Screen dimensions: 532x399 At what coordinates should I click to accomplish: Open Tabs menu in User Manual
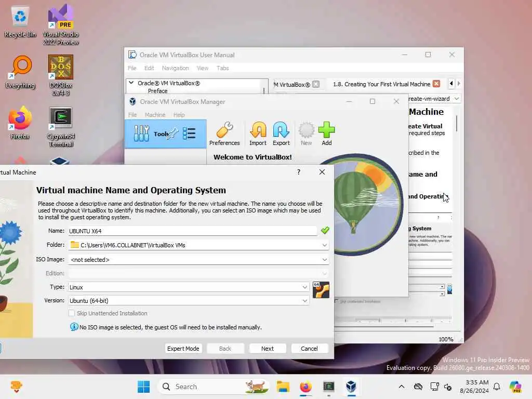click(x=222, y=68)
